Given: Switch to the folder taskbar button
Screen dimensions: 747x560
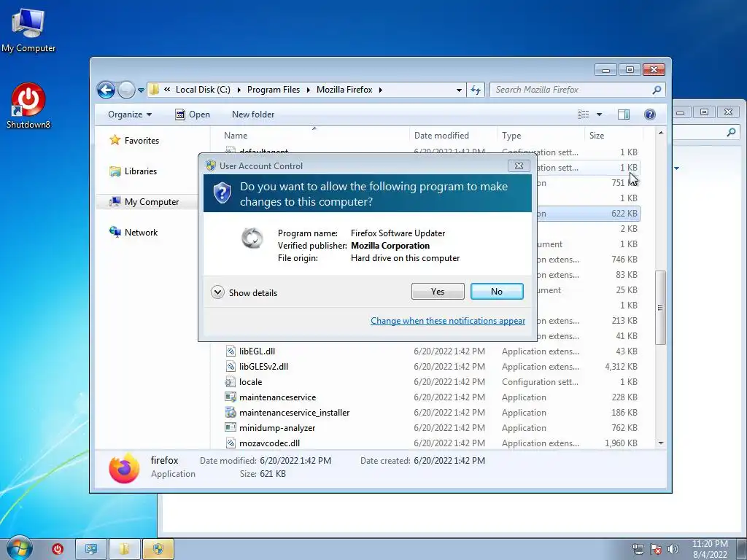Looking at the screenshot, I should [x=124, y=549].
